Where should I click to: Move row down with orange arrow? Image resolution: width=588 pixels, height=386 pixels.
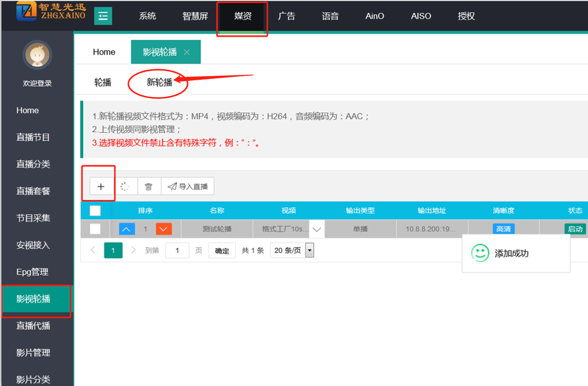[x=163, y=229]
